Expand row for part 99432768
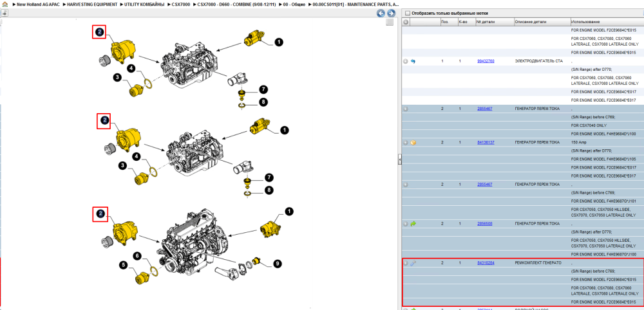Viewport: 644px width, 310px height. click(406, 62)
